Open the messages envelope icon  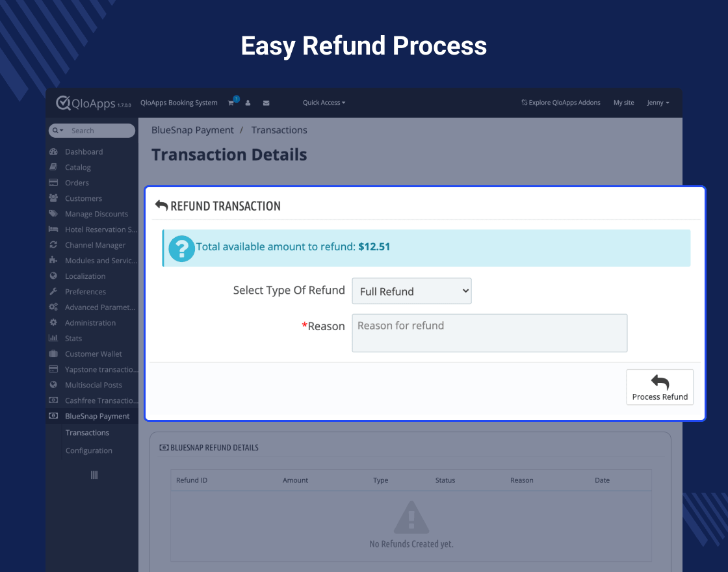point(266,103)
